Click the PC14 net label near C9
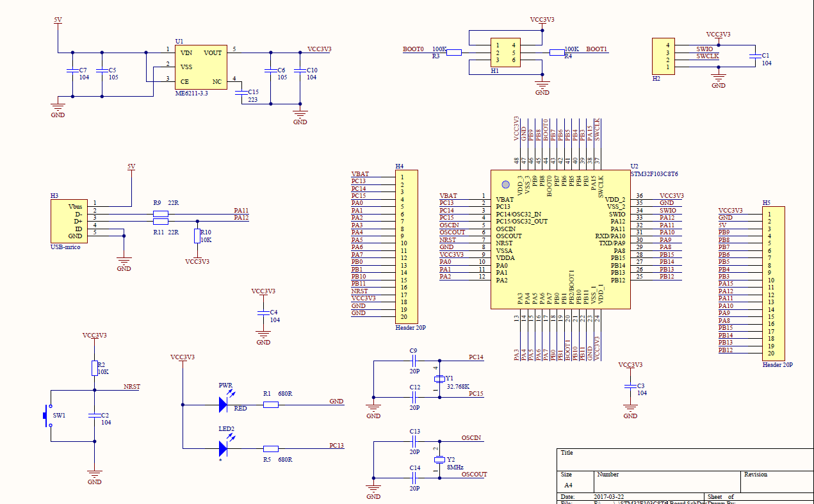This screenshot has width=814, height=504. (x=476, y=357)
